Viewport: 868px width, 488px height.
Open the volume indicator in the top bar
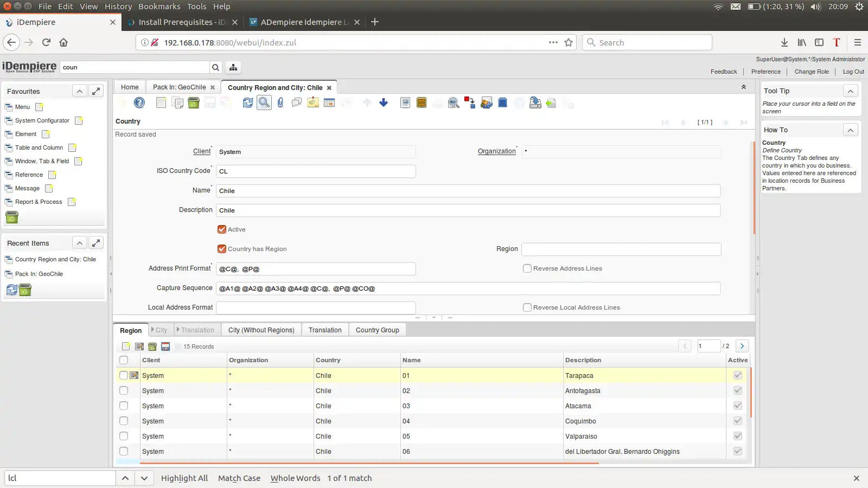(x=816, y=7)
